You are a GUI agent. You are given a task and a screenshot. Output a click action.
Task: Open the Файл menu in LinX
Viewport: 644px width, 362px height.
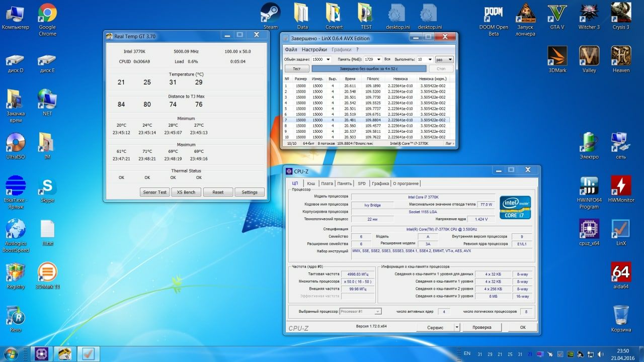[291, 50]
